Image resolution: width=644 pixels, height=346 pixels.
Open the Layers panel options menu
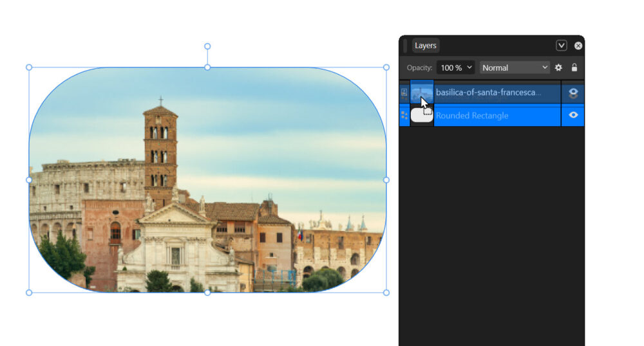(x=561, y=46)
